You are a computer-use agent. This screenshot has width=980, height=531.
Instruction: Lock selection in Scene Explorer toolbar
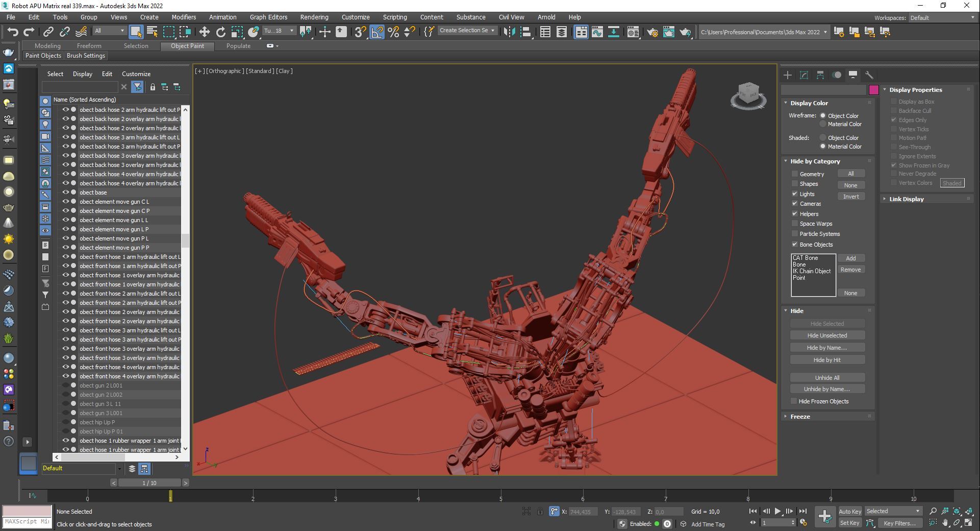tap(153, 87)
